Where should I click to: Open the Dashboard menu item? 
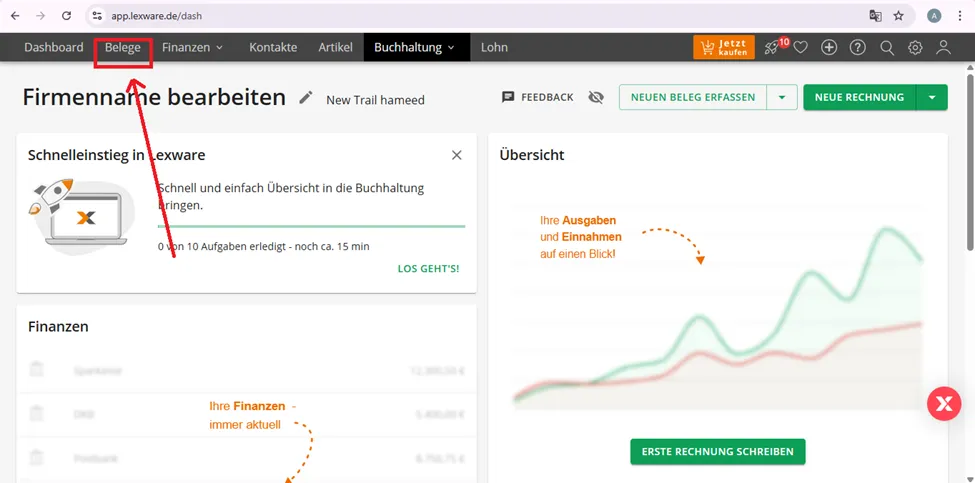(53, 47)
